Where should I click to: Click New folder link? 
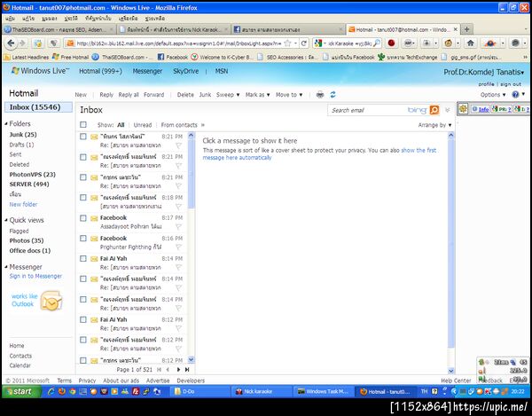(x=23, y=204)
